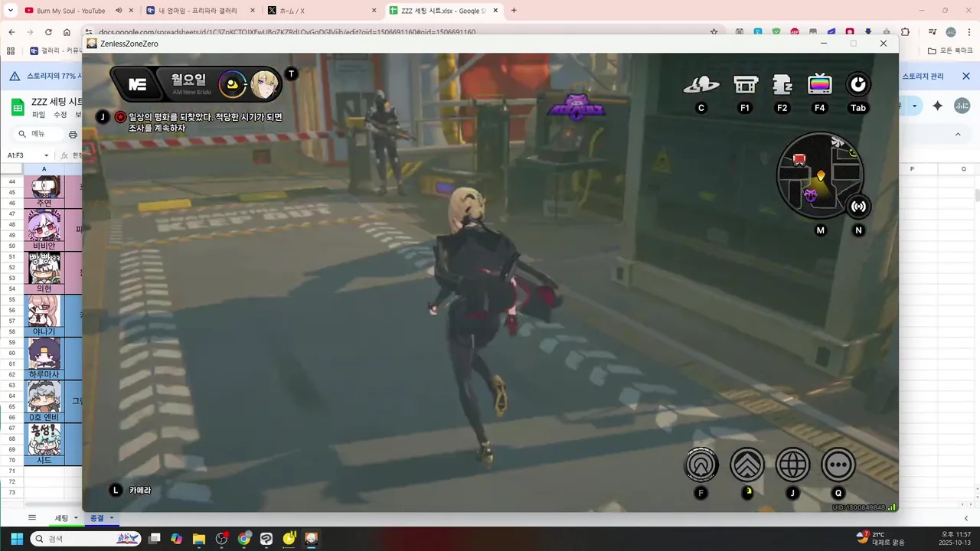Click the taskbar 검색 search box

[86, 539]
